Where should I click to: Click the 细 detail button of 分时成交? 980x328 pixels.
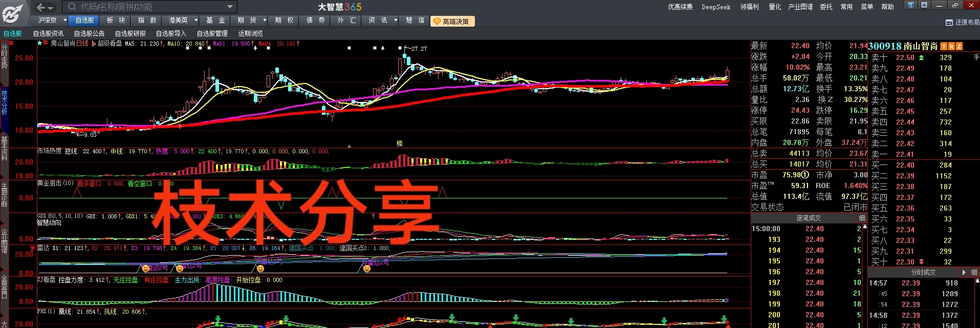[x=974, y=272]
